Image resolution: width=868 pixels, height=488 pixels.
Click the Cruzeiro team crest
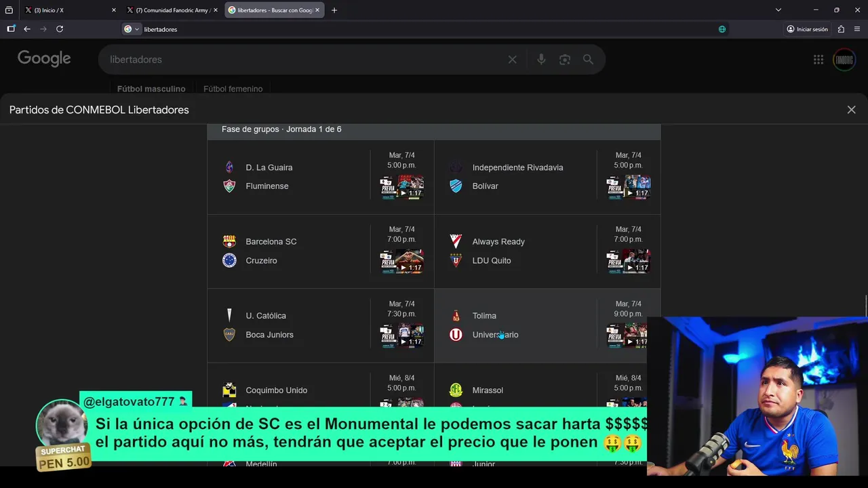(x=229, y=260)
